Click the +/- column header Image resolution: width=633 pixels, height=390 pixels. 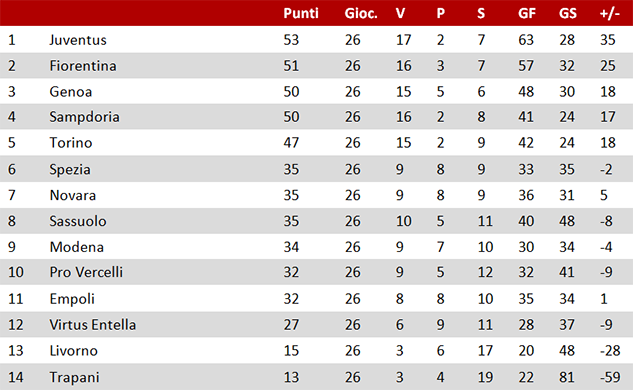[610, 13]
